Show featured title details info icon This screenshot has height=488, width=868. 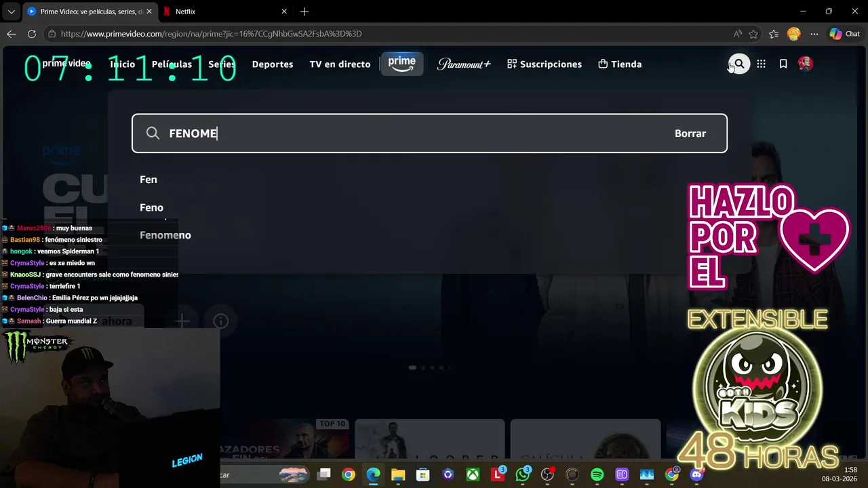tap(220, 321)
